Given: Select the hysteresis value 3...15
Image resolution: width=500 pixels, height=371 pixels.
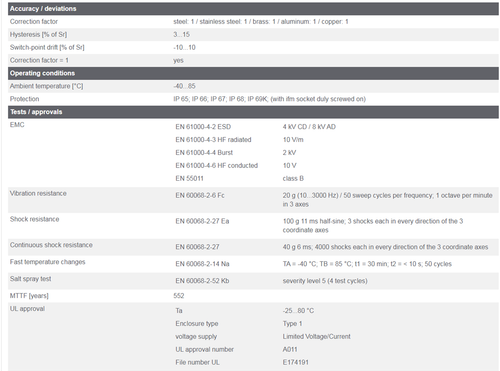Looking at the screenshot, I should tap(181, 35).
